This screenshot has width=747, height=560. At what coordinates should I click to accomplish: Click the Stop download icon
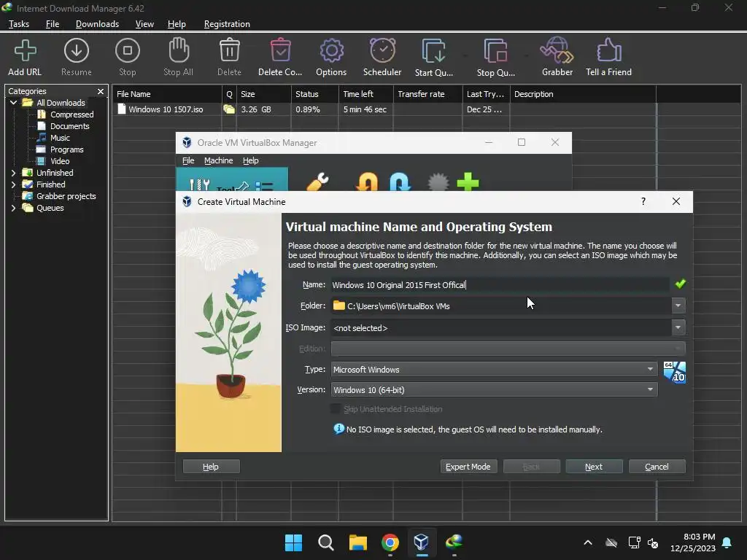(127, 50)
